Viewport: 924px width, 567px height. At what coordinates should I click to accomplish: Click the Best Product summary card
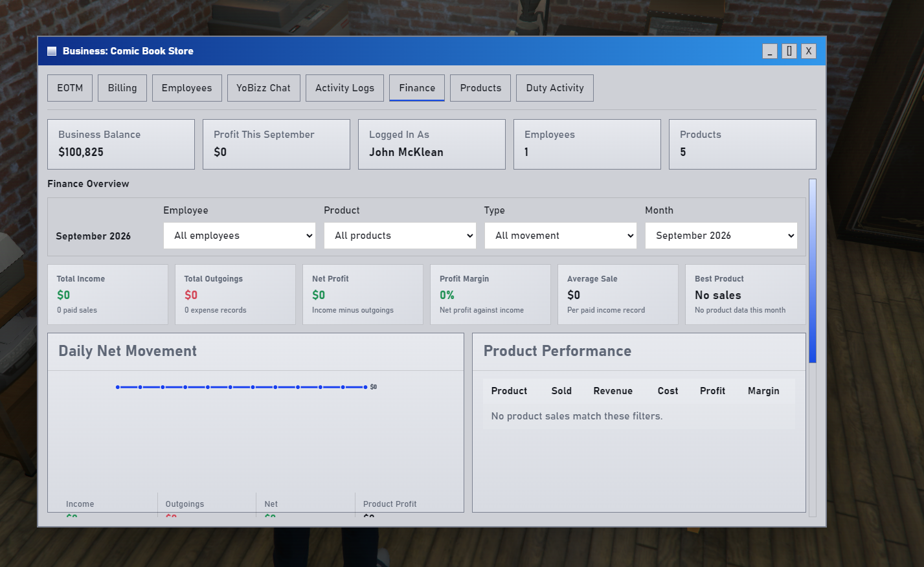(746, 295)
